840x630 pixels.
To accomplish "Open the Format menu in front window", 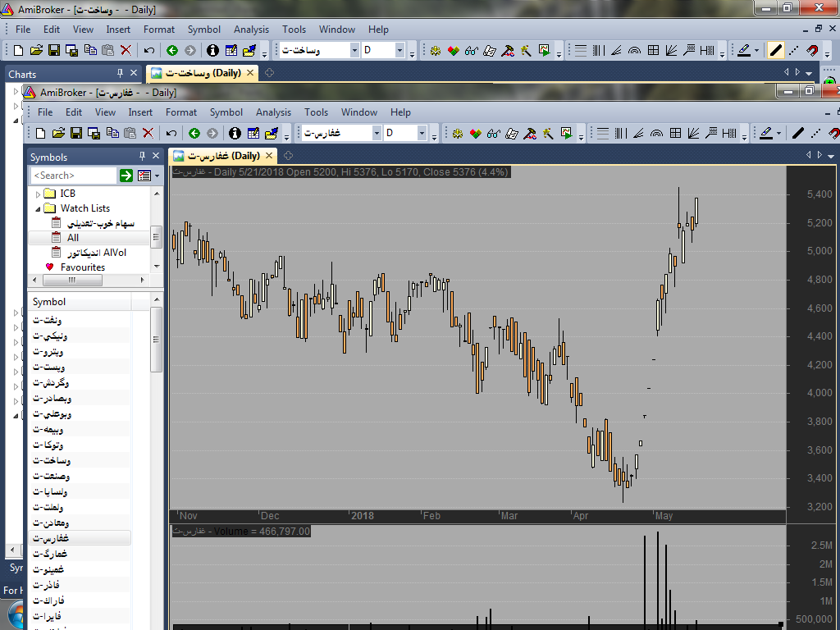I will point(181,112).
